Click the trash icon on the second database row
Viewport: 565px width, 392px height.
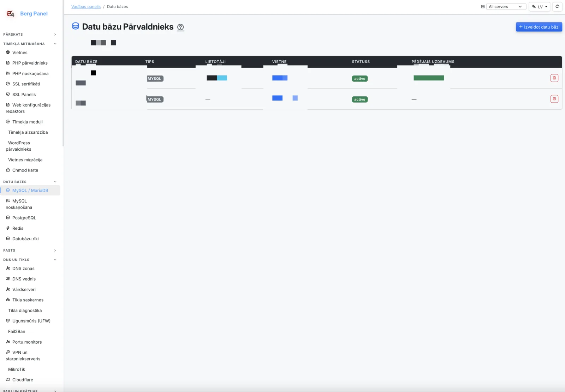554,99
